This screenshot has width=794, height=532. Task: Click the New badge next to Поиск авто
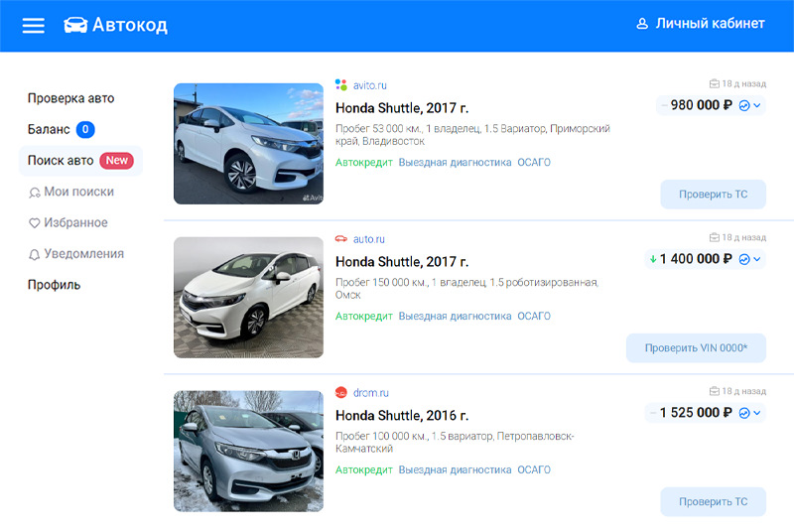(x=117, y=161)
